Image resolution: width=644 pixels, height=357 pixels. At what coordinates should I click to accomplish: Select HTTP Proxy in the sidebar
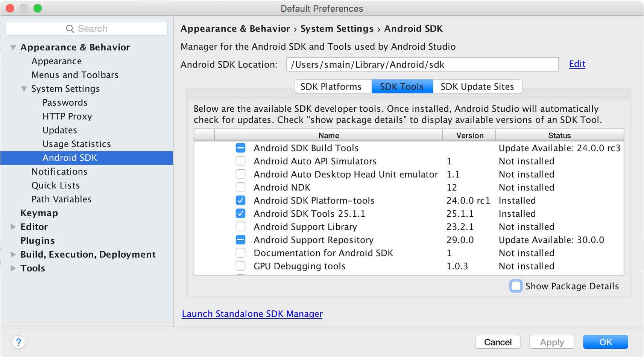pos(67,116)
